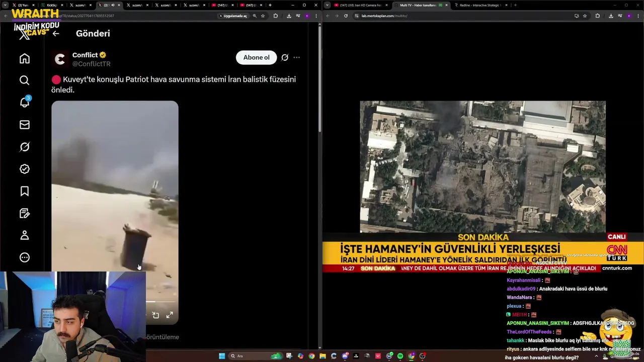Click chat username TheLordOfTheFeeds
This screenshot has height=362, width=644.
[x=529, y=332]
